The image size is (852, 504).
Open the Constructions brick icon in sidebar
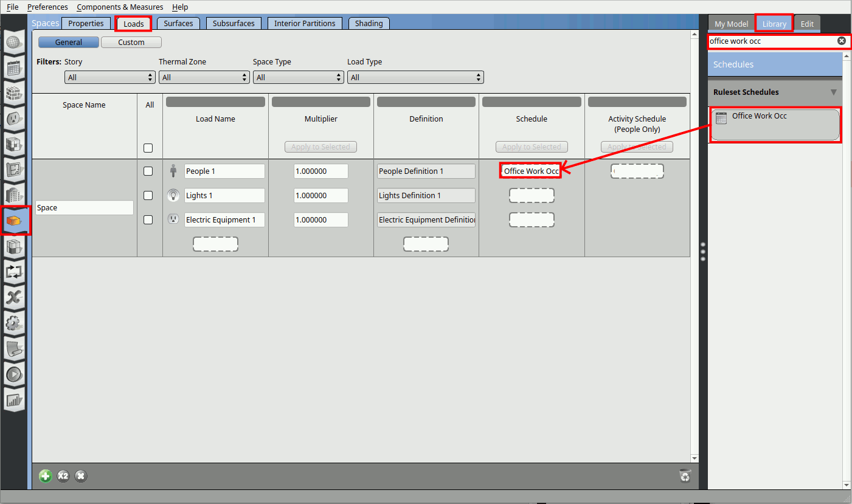[14, 94]
